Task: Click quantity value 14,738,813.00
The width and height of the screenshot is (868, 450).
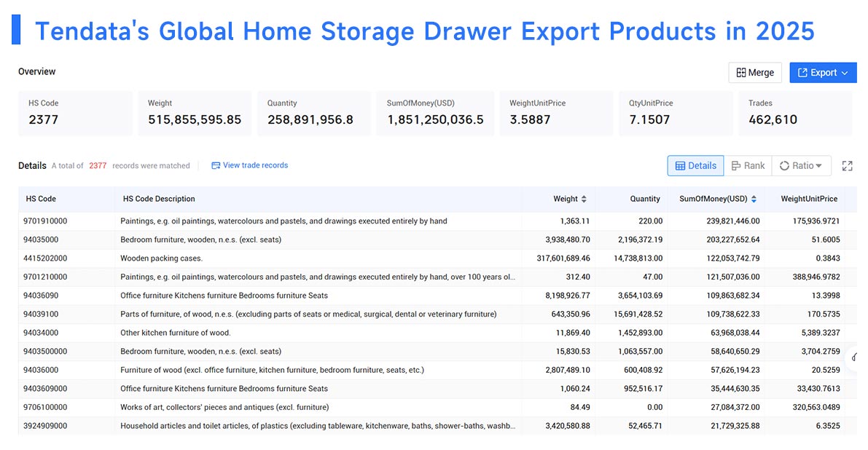Action: click(x=638, y=258)
